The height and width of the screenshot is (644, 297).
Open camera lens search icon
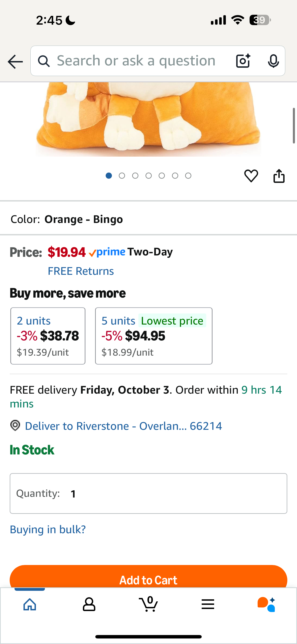(x=243, y=61)
